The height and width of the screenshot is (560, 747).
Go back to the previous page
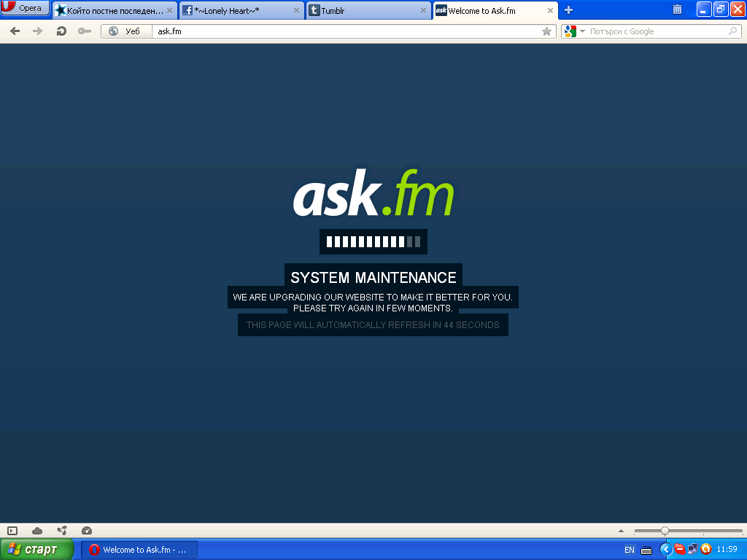pyautogui.click(x=15, y=31)
